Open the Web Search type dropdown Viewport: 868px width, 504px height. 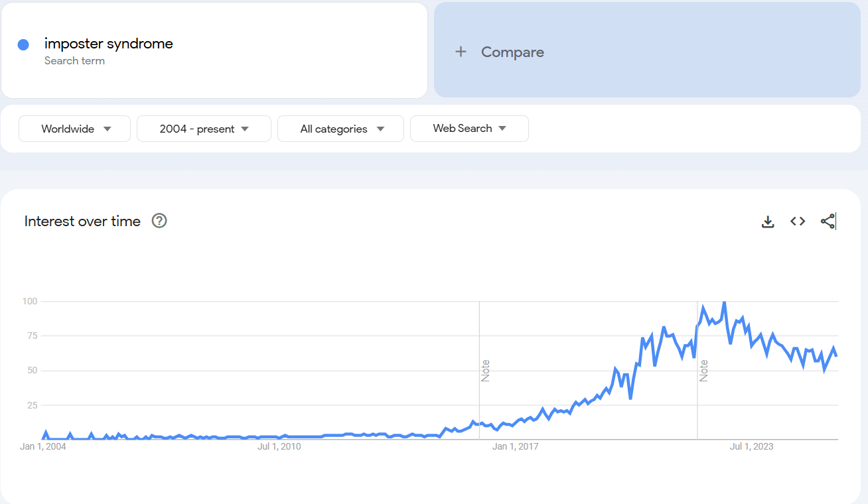pyautogui.click(x=469, y=129)
